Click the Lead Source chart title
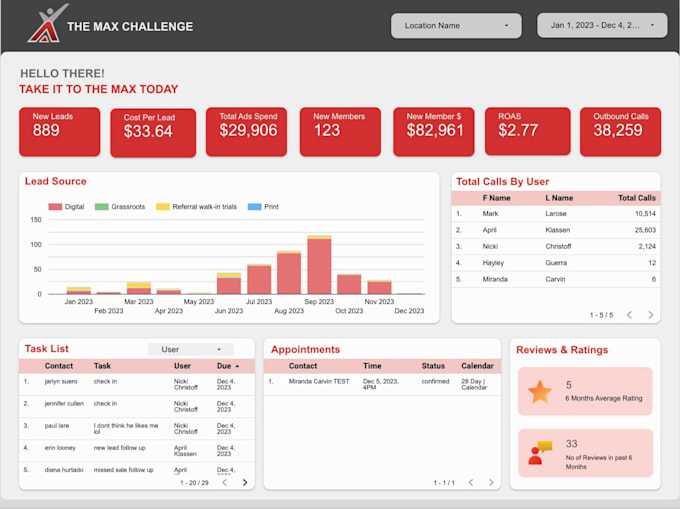 56,181
